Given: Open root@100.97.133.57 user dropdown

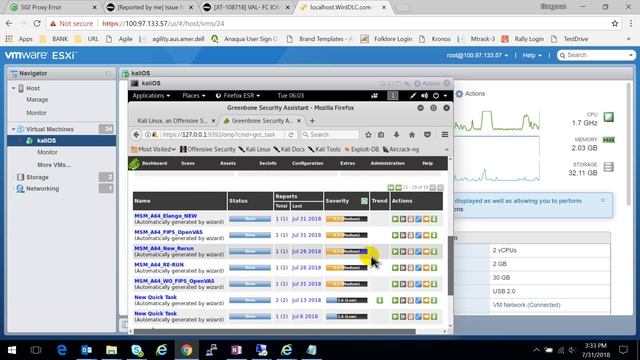Looking at the screenshot, I should 477,55.
